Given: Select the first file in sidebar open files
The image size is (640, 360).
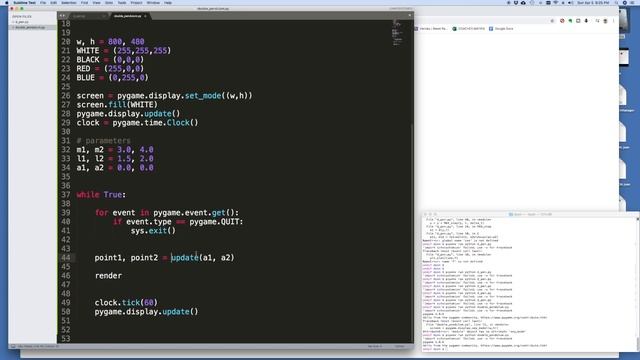Looking at the screenshot, I should click(x=22, y=22).
